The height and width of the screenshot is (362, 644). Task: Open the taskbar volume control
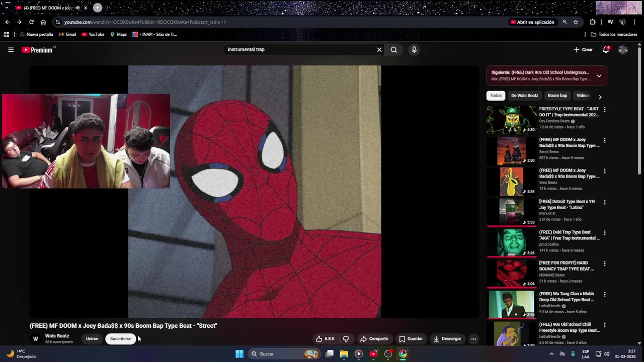tap(606, 354)
